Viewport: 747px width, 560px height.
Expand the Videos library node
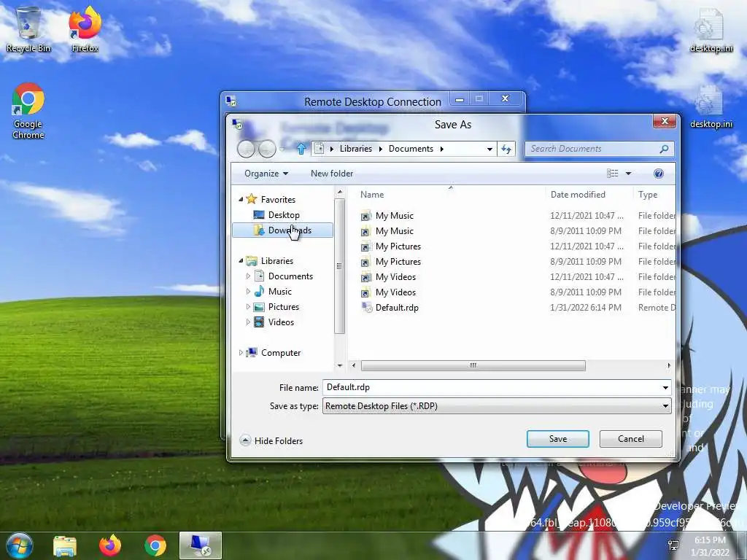248,322
